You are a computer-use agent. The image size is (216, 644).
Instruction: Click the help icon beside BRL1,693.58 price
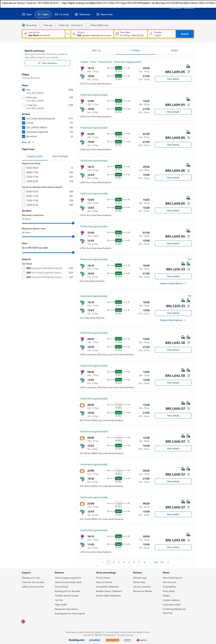click(189, 540)
